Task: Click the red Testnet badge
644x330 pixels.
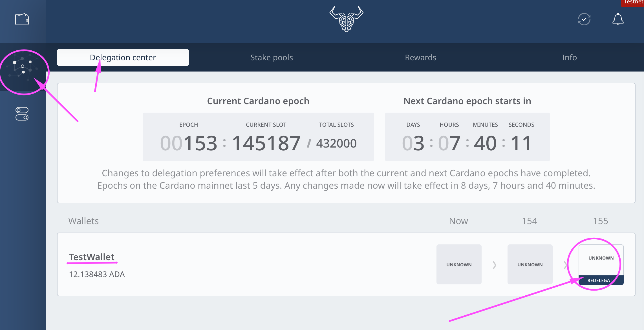Action: 633,2
